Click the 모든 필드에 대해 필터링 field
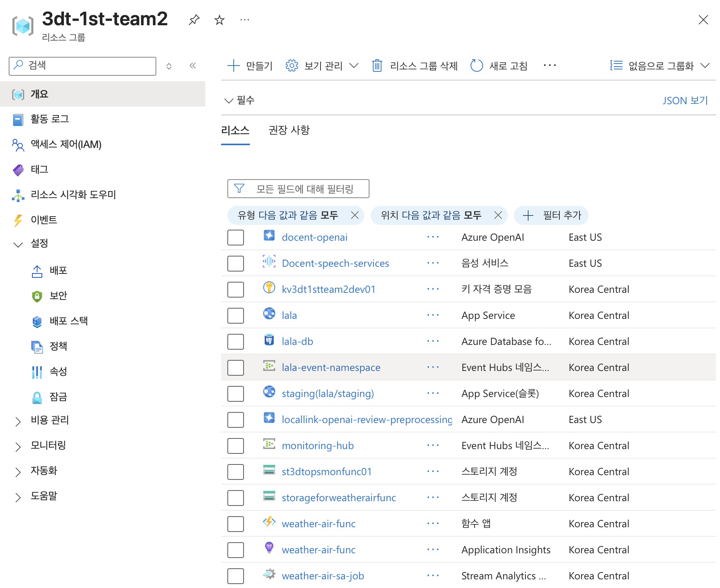The image size is (720, 588). coord(298,189)
